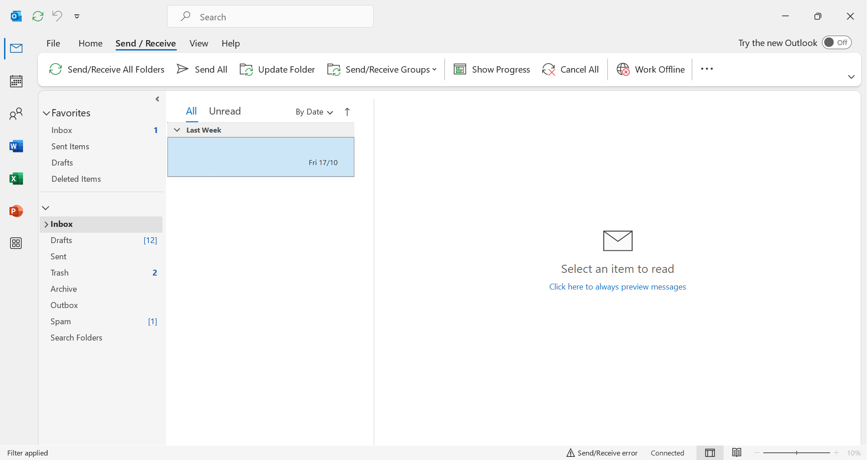
Task: Open the File menu
Action: [x=53, y=43]
